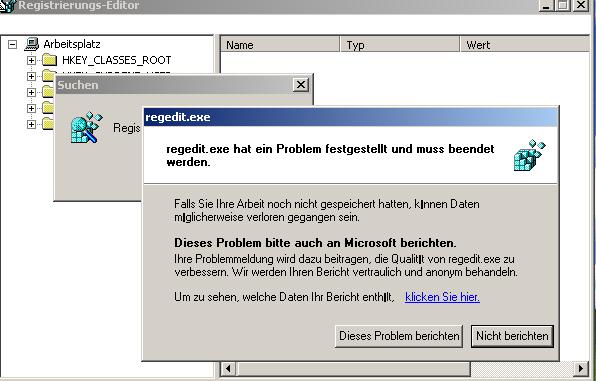Close the Suchen dialog
The height and width of the screenshot is (381, 596).
pyautogui.click(x=301, y=84)
